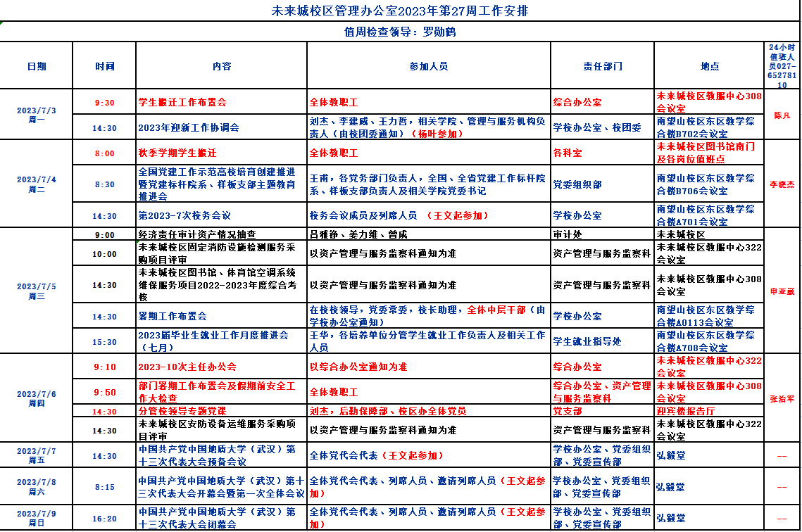
Task: Select the 固定消防设施检测服务采购项目评审 cell
Action: tap(222, 253)
